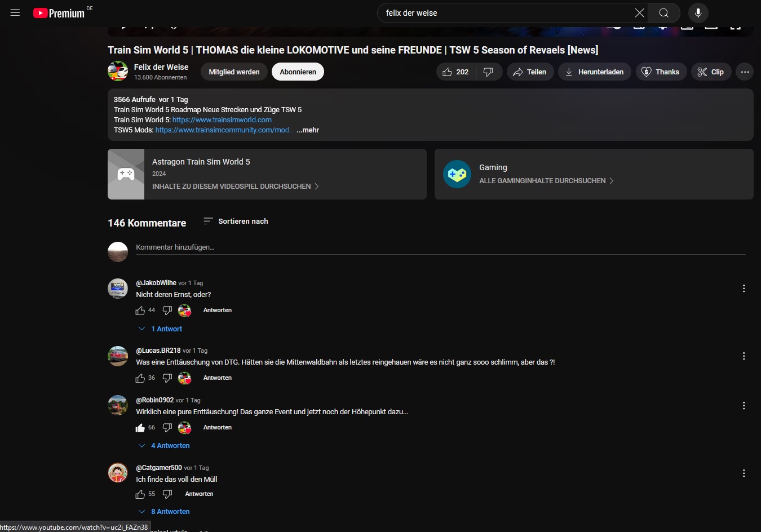Image resolution: width=761 pixels, height=532 pixels.
Task: Open options for Robin0902's comment
Action: 744,406
